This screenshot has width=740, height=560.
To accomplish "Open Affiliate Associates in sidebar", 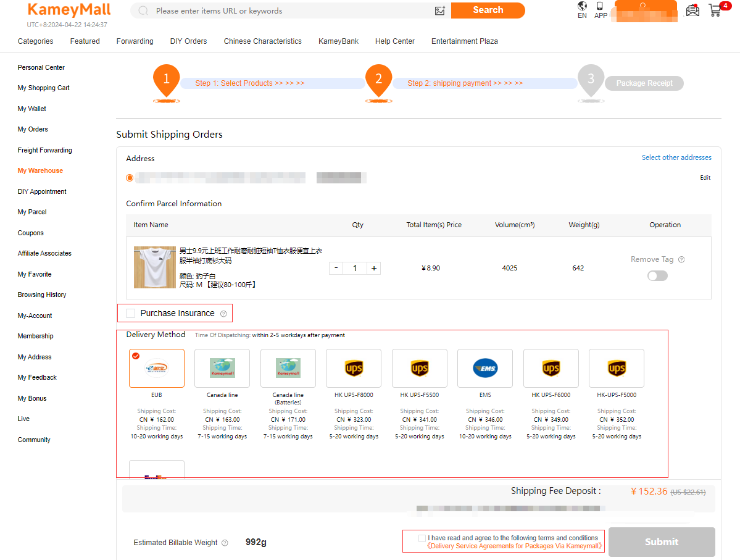I will 45,254.
